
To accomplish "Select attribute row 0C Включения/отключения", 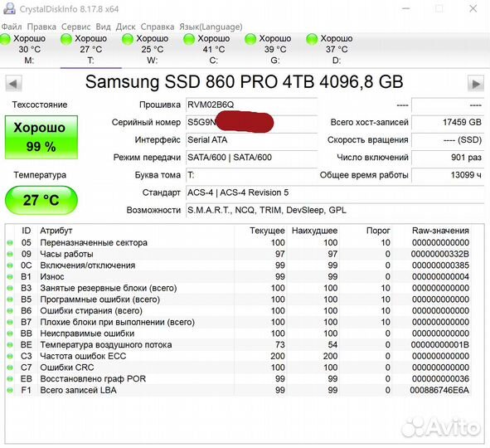I will click(x=239, y=265).
